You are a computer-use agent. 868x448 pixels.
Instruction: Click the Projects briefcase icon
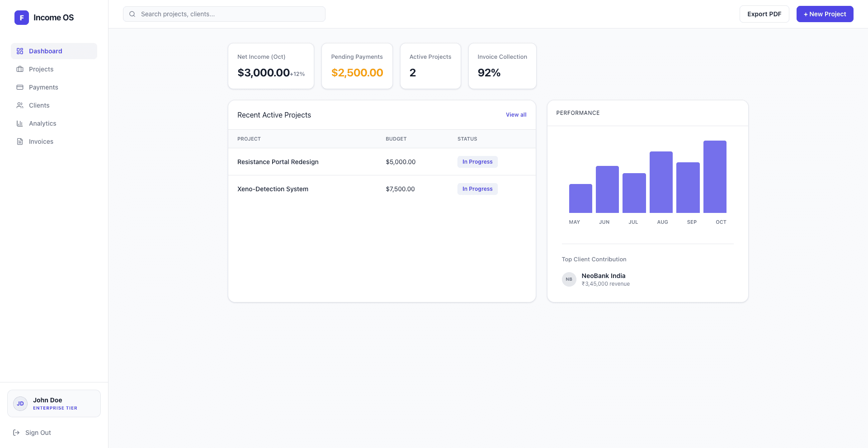20,69
